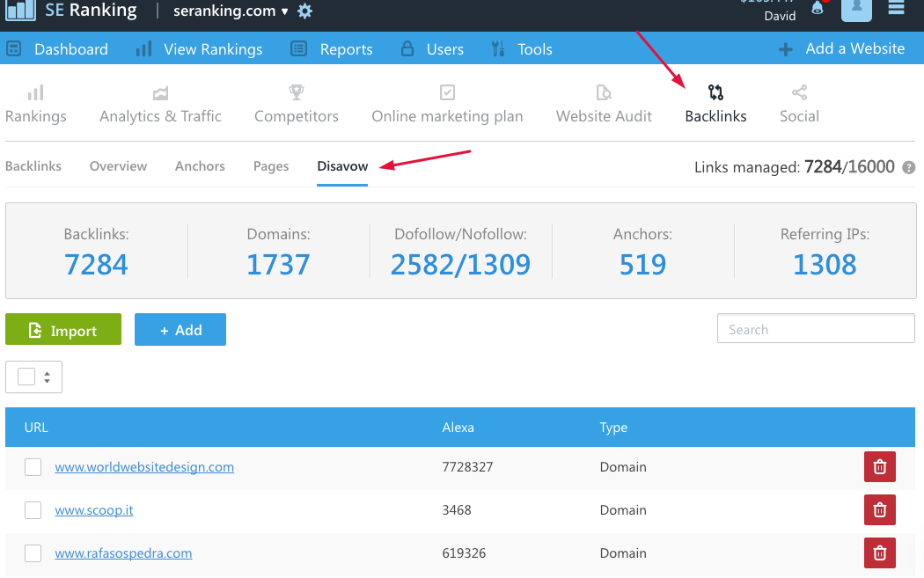Click the Dashboard icon
The width and height of the screenshot is (924, 578).
click(x=13, y=49)
